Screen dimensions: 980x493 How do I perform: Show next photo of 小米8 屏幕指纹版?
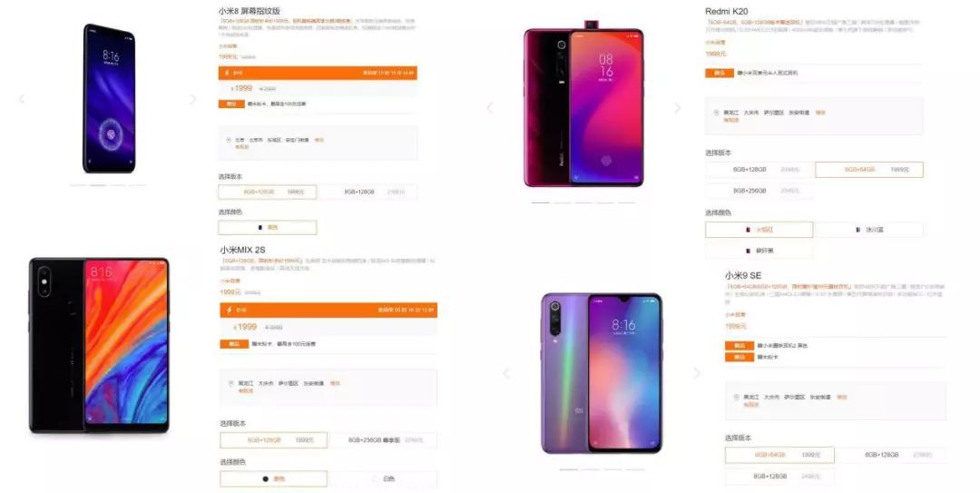pos(192,99)
